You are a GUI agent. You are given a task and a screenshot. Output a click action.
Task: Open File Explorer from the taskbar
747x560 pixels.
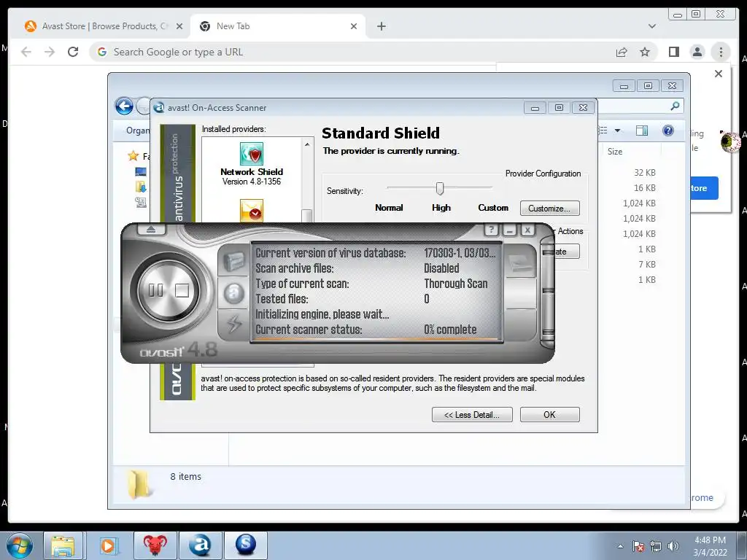63,545
